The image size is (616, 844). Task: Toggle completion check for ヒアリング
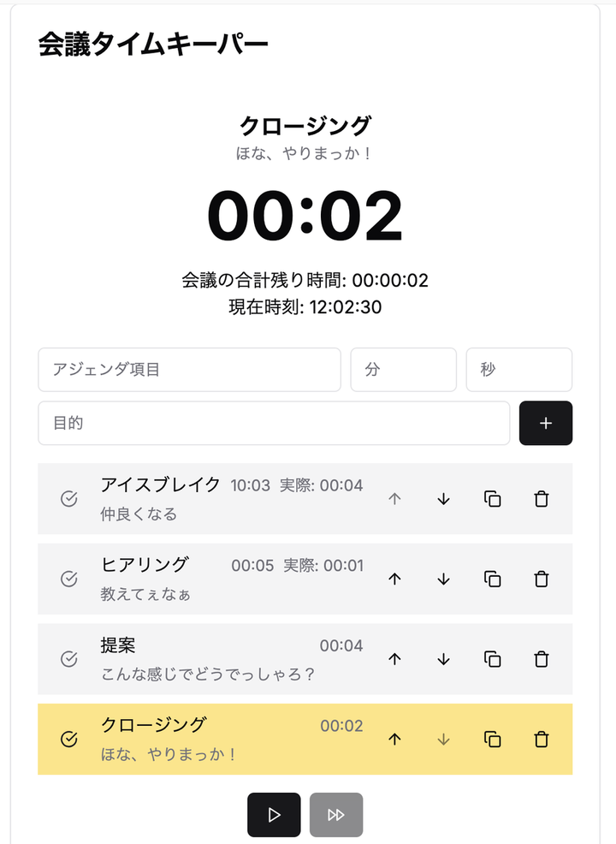69,580
